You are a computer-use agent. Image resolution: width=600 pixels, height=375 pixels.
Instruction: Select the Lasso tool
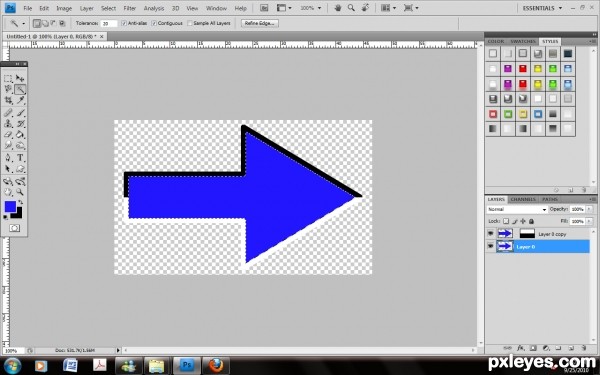tap(8, 89)
